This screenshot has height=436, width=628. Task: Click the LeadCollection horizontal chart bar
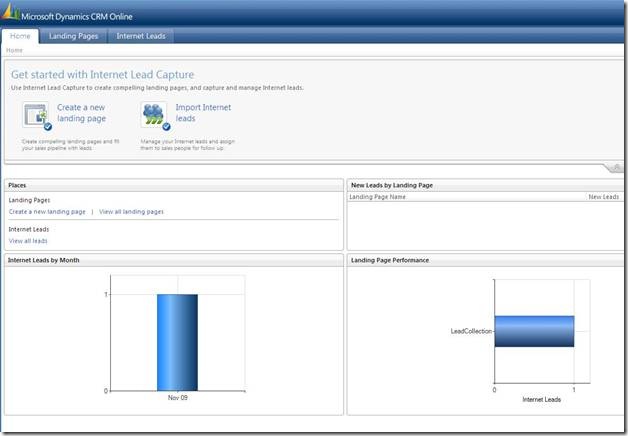click(534, 331)
